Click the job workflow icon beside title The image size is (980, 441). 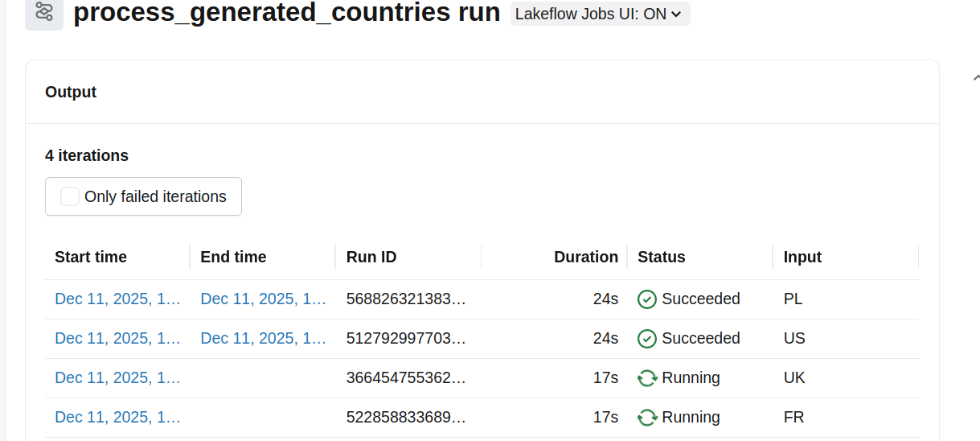pyautogui.click(x=44, y=13)
